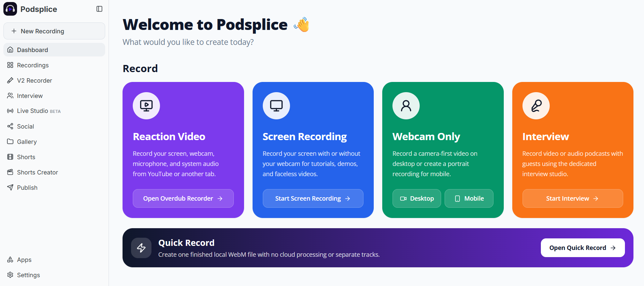This screenshot has height=286, width=644.
Task: Open the Publish page
Action: click(x=54, y=187)
